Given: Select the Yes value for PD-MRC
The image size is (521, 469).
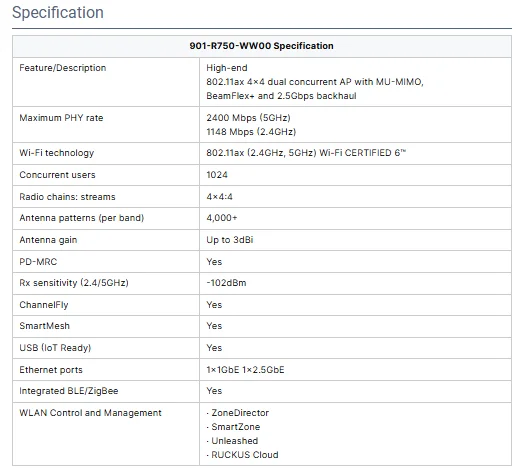Looking at the screenshot, I should click(x=214, y=262).
